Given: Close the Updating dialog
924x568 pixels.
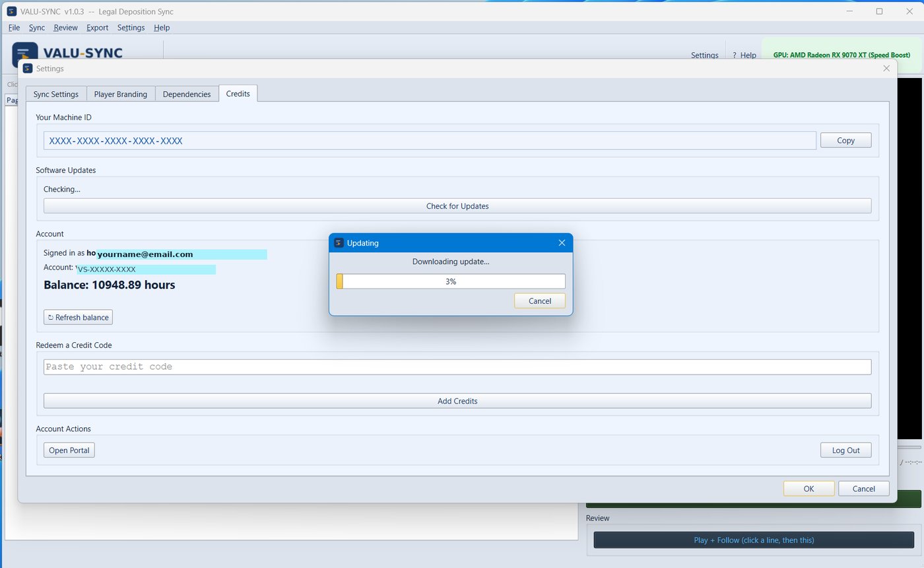Looking at the screenshot, I should pos(562,243).
